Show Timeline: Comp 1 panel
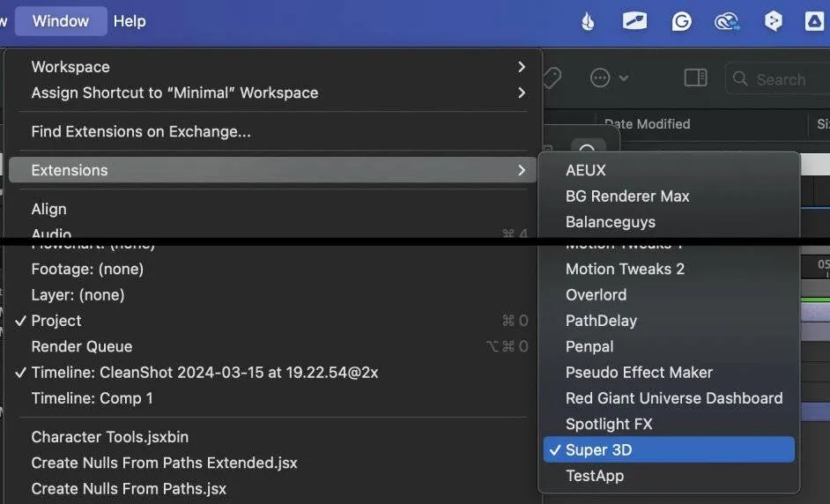This screenshot has height=504, width=830. (x=272, y=398)
